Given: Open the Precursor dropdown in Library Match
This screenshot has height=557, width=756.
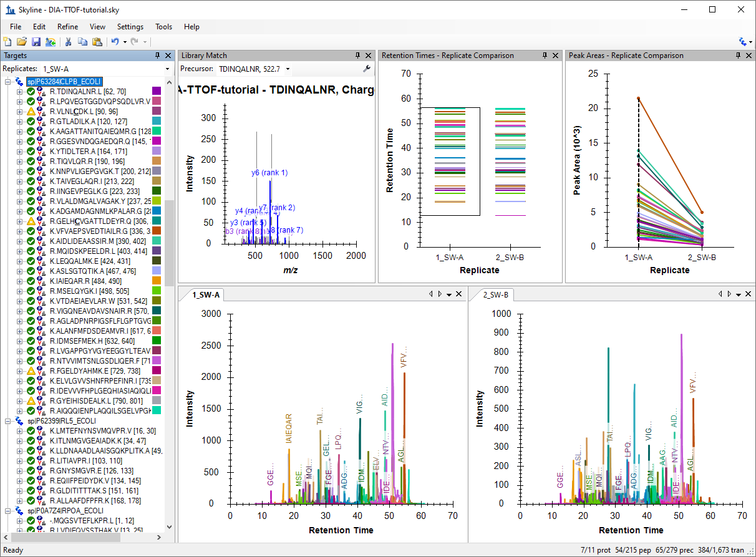Looking at the screenshot, I should [288, 69].
